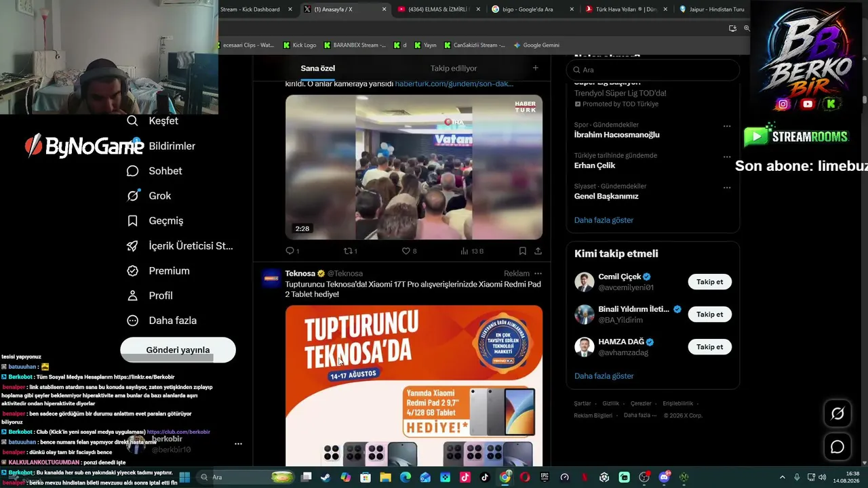Click the Gönderi yayınla post button
Screen dimensions: 868x488
[178, 350]
